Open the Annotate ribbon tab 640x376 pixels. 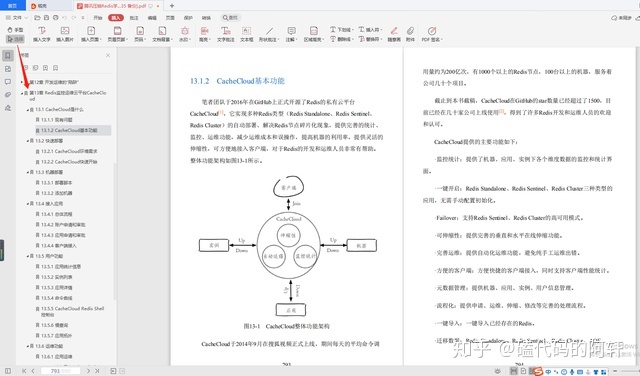click(134, 18)
